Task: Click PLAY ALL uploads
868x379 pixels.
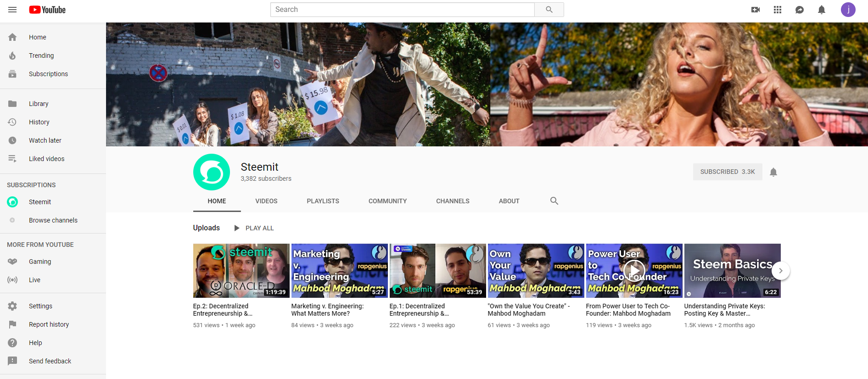Action: (x=254, y=228)
